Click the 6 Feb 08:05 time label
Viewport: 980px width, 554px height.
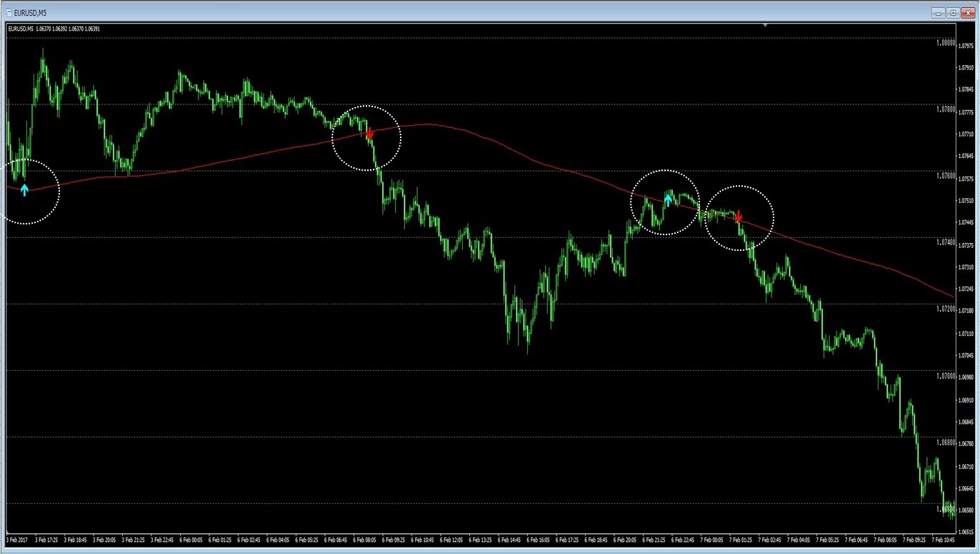pos(365,540)
